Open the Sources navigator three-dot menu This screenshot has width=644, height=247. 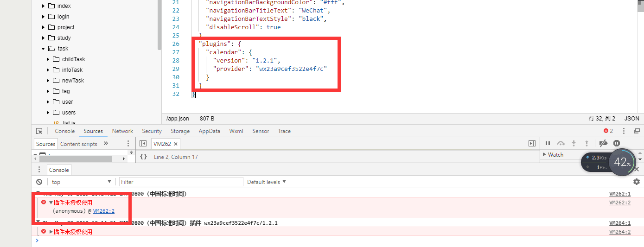(x=128, y=144)
